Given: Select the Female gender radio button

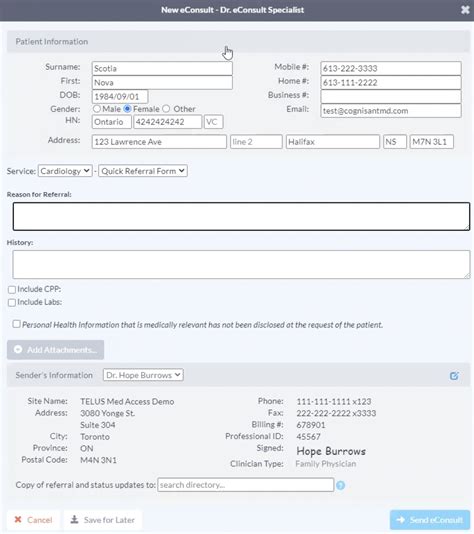Looking at the screenshot, I should pos(127,109).
